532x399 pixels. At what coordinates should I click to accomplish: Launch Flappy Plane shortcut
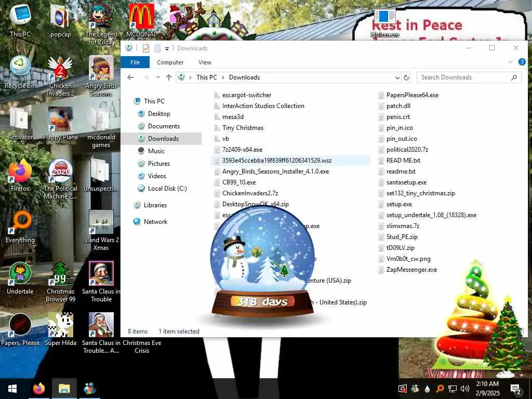tap(60, 124)
